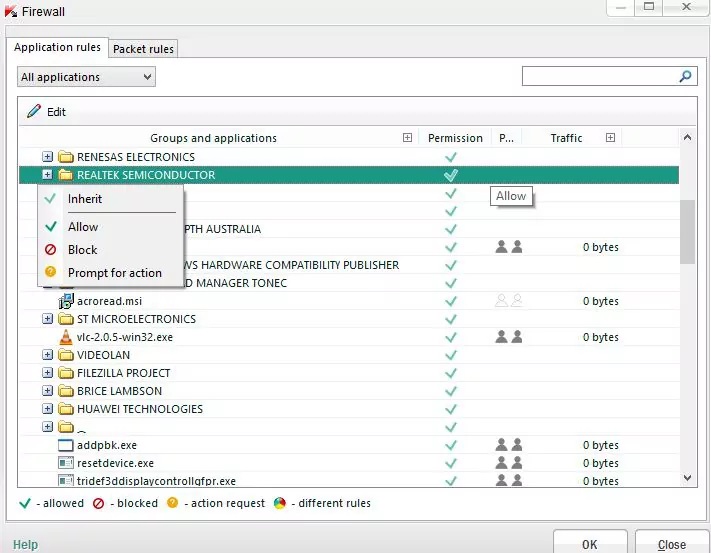Toggle permission checkmark for REALTEK SEMICONDUCTOR
The height and width of the screenshot is (553, 711).
click(x=451, y=175)
